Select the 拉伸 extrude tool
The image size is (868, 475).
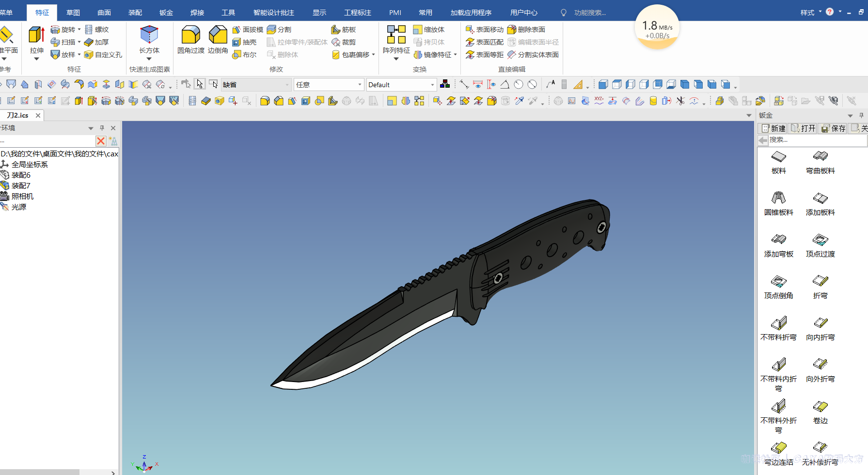point(36,40)
